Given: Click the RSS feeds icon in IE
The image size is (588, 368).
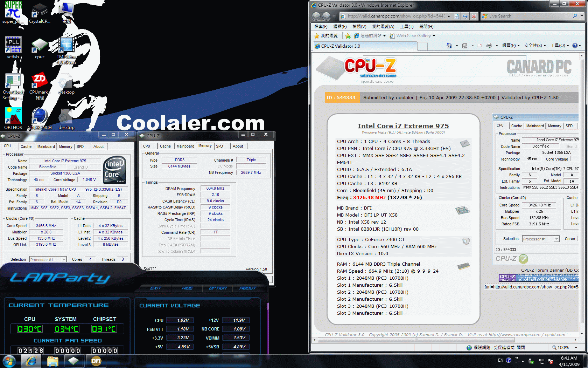Looking at the screenshot, I should coord(465,46).
